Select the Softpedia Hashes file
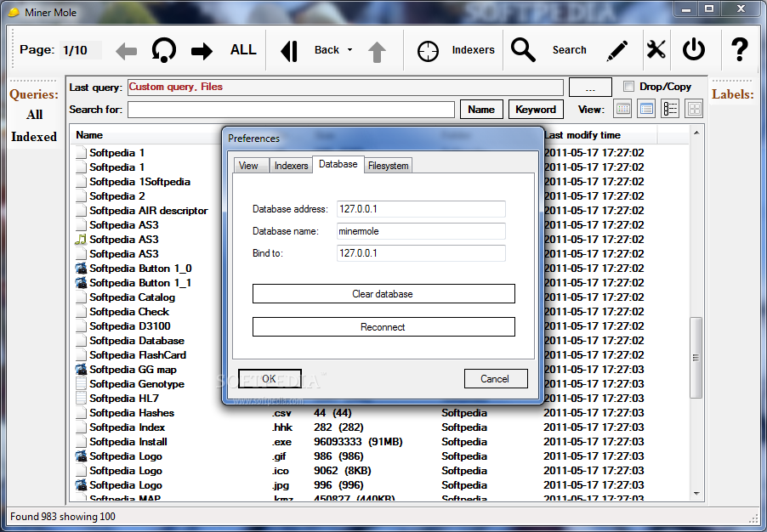Viewport: 767px width, 532px height. 132,413
